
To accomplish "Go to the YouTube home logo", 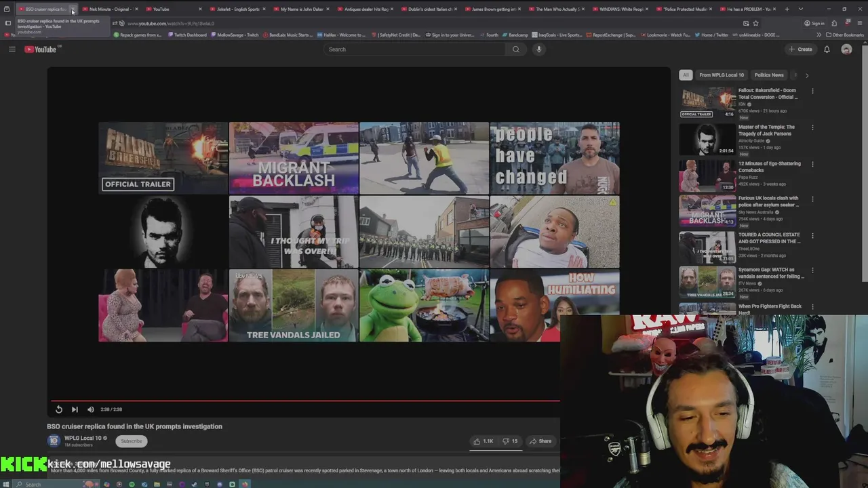I will point(42,49).
